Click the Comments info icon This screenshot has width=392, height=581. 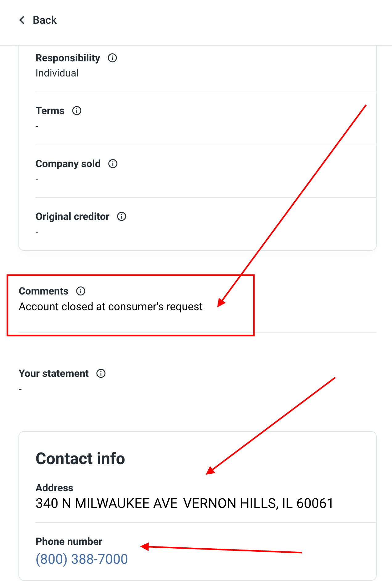81,291
